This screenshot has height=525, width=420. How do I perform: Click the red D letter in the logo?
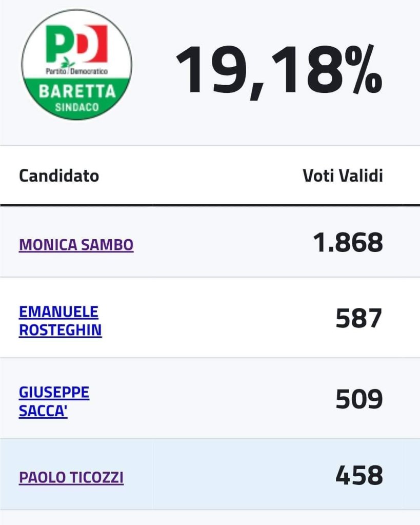(92, 43)
